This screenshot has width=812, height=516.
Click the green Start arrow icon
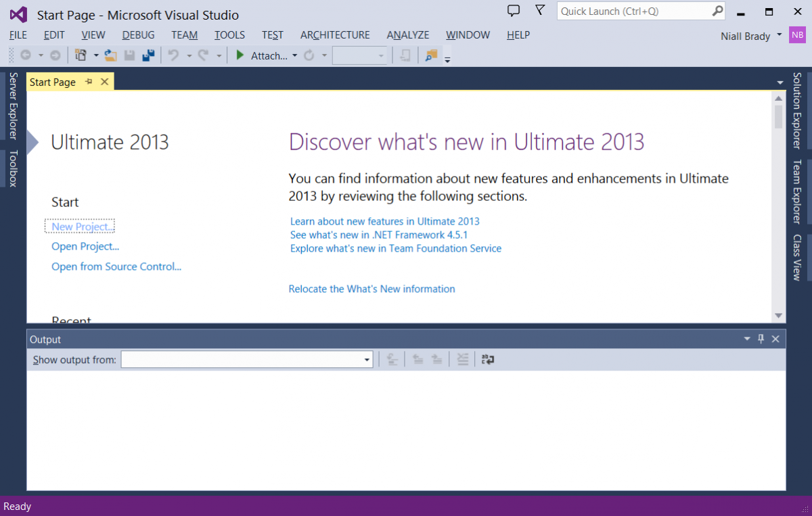click(240, 55)
